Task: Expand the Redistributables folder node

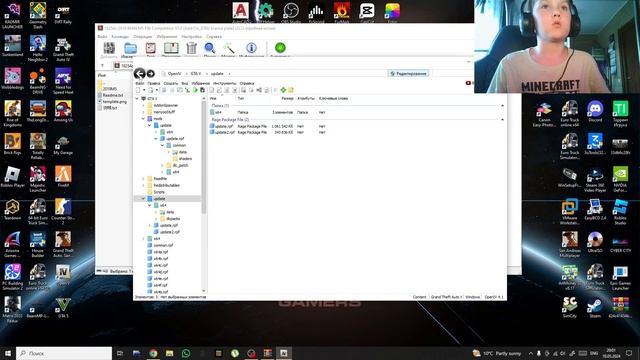Action: point(143,185)
